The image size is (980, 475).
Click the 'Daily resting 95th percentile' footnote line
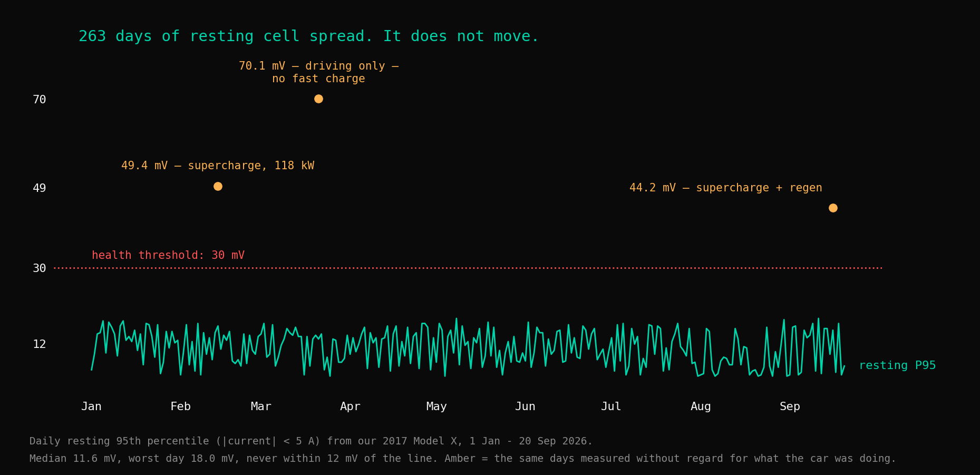pyautogui.click(x=311, y=441)
